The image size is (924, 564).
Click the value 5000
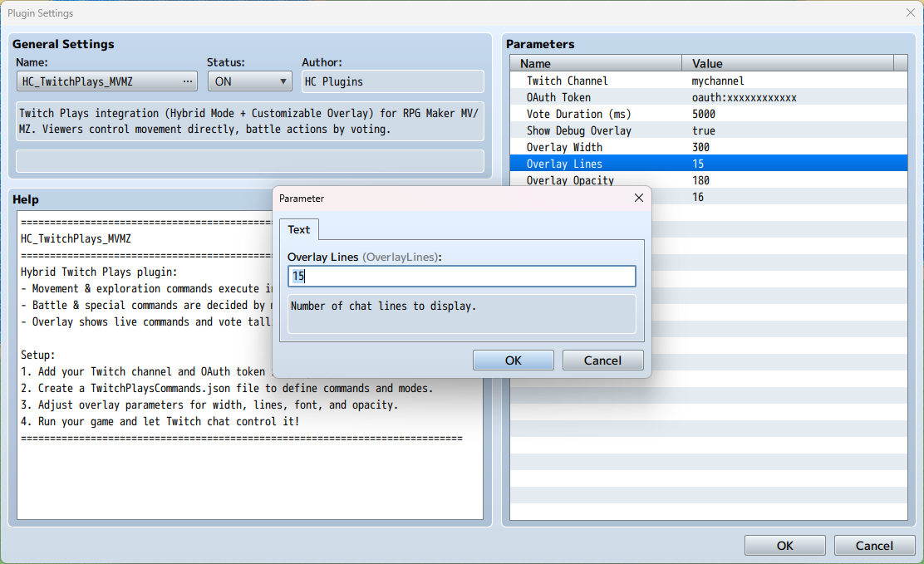704,114
